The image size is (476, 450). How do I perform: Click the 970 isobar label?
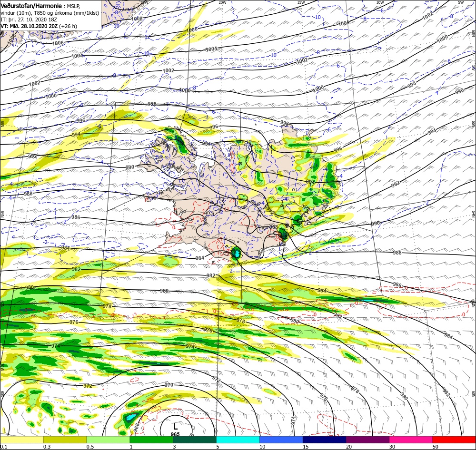point(169,385)
